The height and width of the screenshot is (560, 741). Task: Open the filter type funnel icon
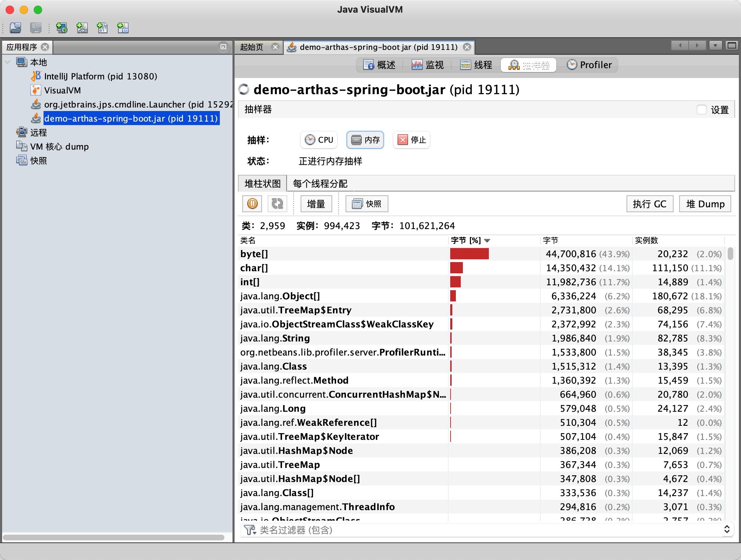[x=250, y=530]
